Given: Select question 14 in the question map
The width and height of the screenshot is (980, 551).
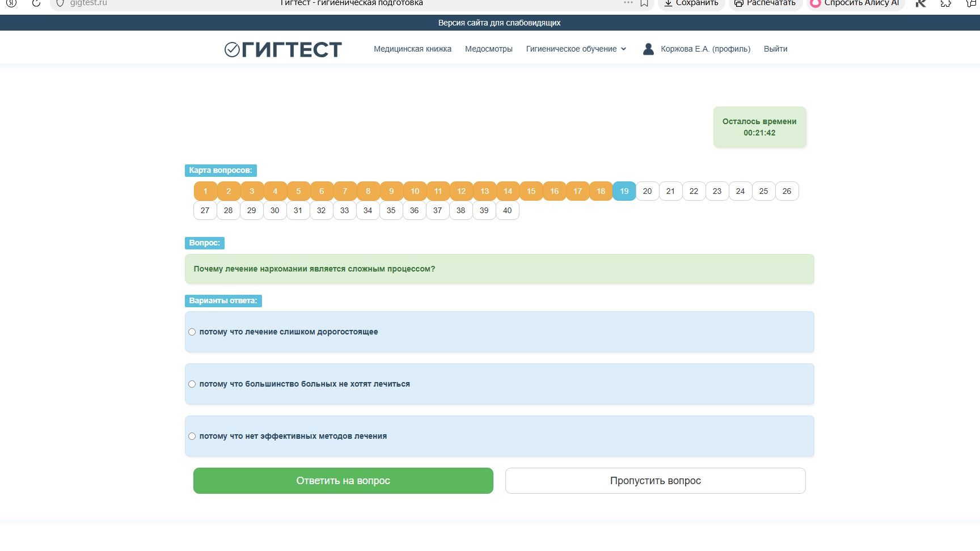Looking at the screenshot, I should [508, 191].
